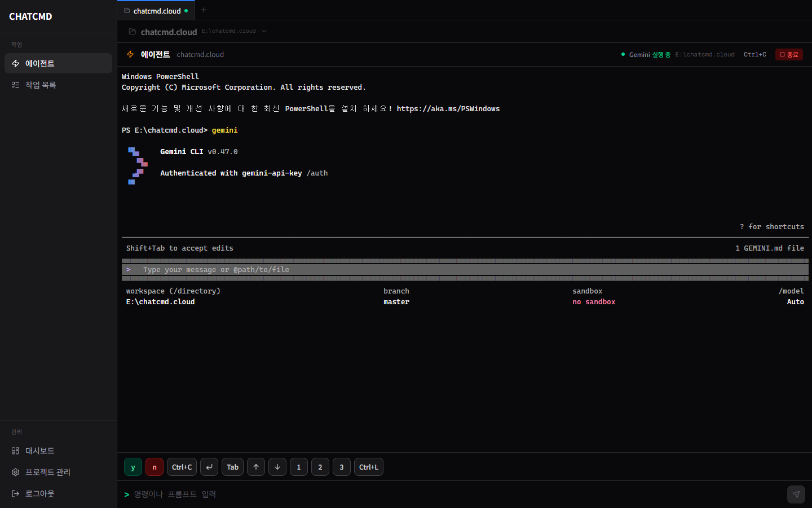Click the '1 GEMINI.md file' text
The image size is (812, 508).
pos(770,248)
